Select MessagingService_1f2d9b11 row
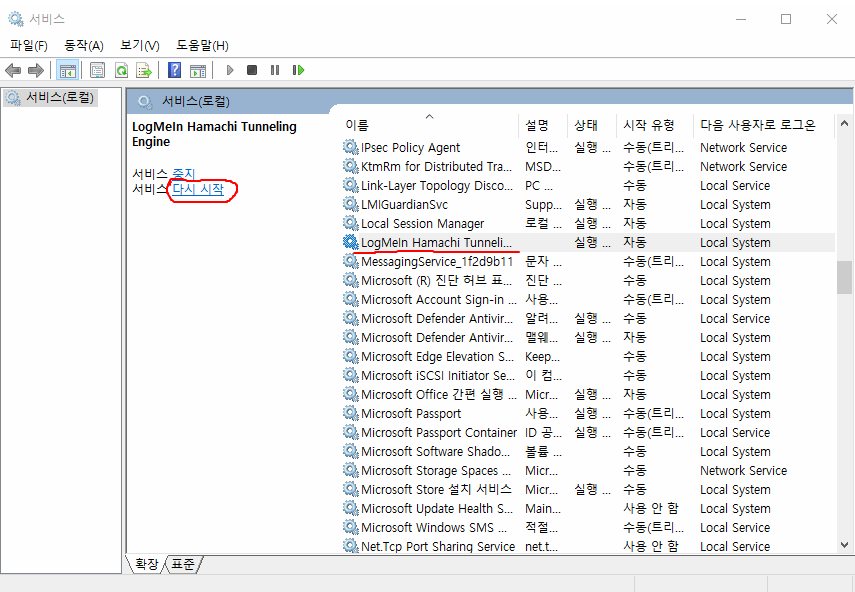This screenshot has width=855, height=592. (588, 261)
